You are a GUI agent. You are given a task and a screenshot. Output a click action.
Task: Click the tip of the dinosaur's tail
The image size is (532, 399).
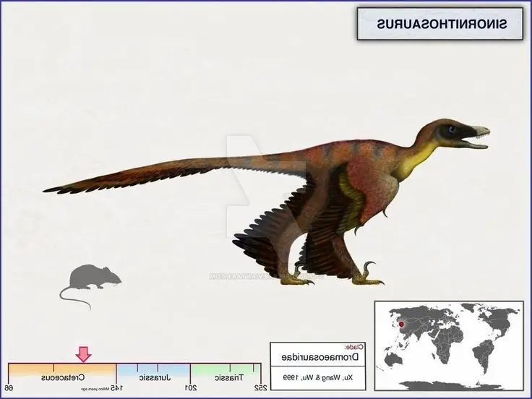click(x=49, y=190)
